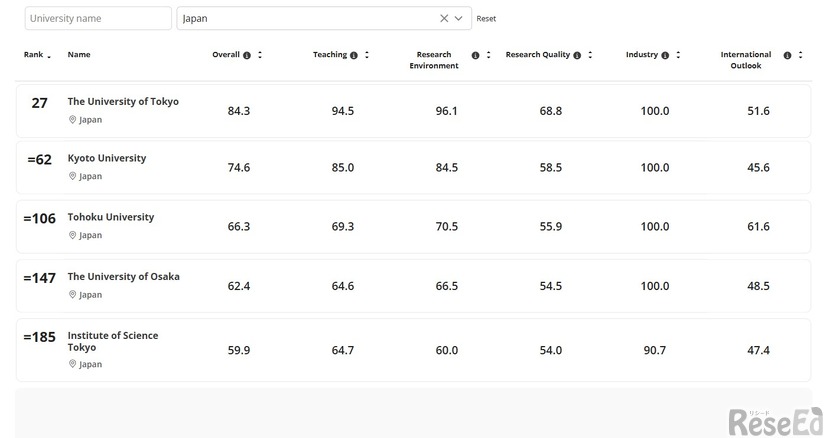Sort by Research Quality arrows
826x438 pixels.
590,55
